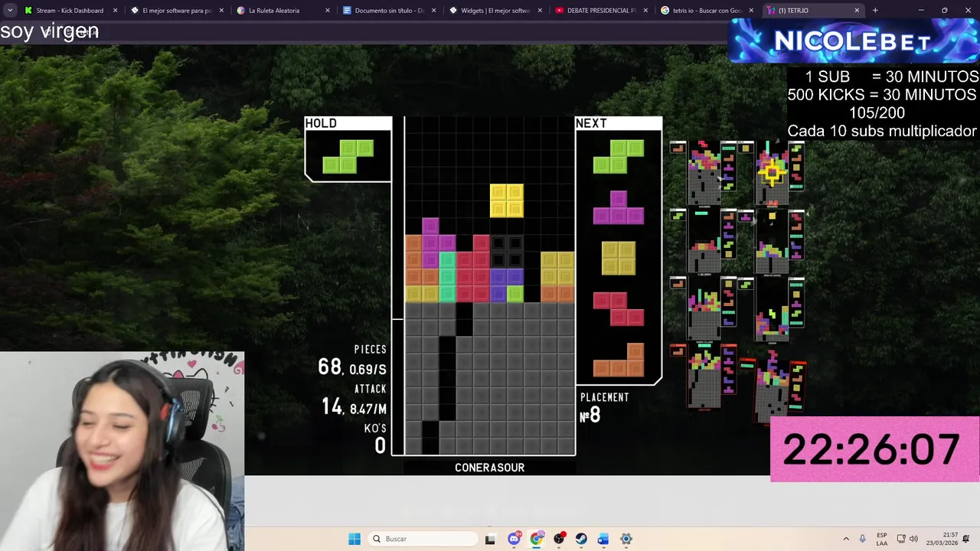This screenshot has height=551, width=980.
Task: Click the KO'S value 0
Action: (381, 445)
